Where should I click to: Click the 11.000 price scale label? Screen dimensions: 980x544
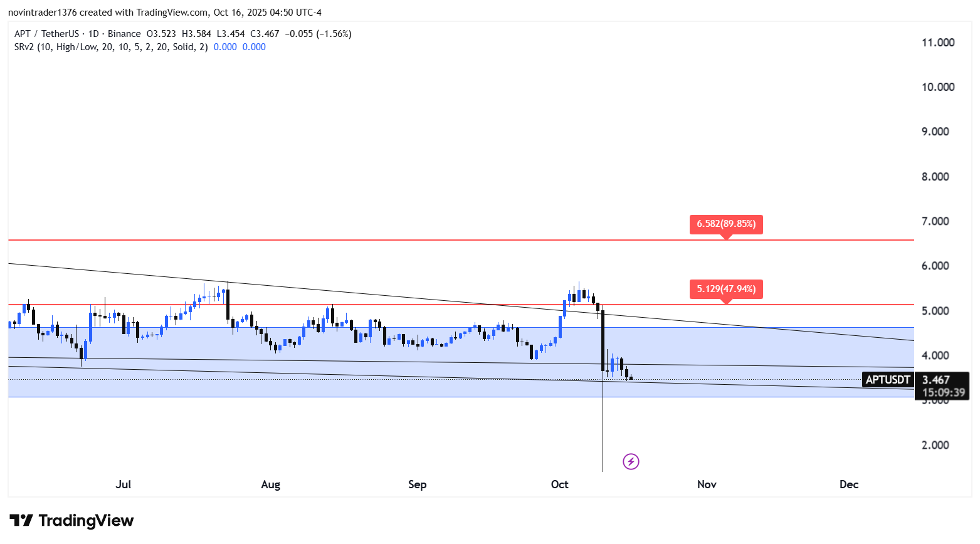(x=938, y=43)
